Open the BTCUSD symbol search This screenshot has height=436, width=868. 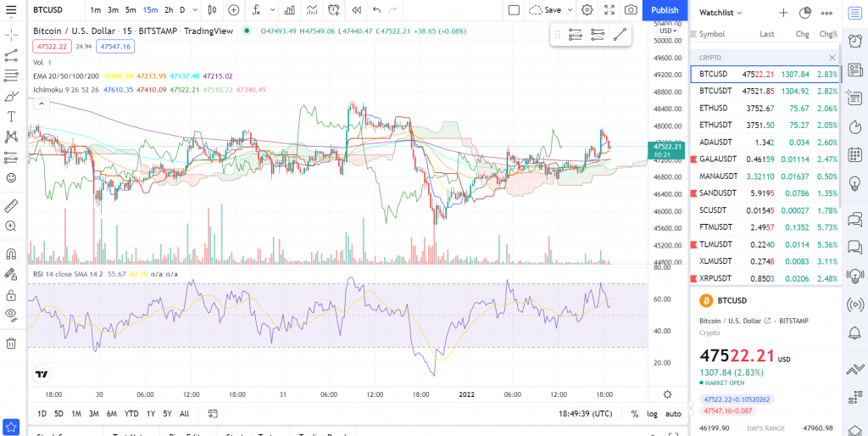pos(48,10)
